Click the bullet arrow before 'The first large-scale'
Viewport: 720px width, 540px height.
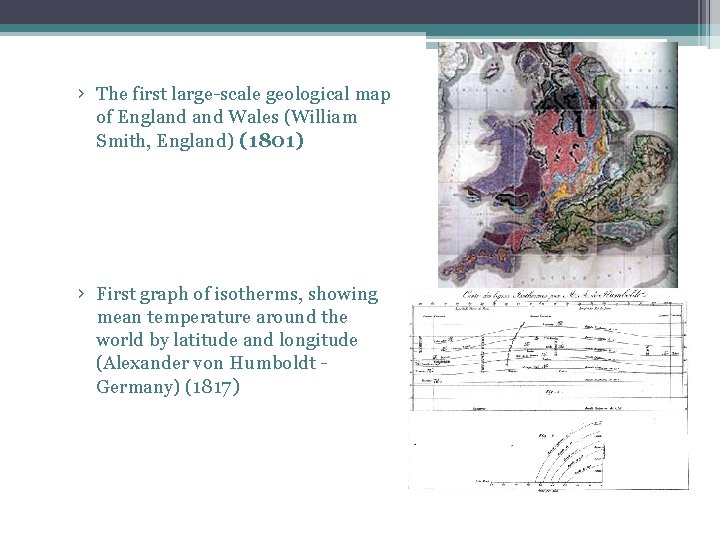(81, 94)
